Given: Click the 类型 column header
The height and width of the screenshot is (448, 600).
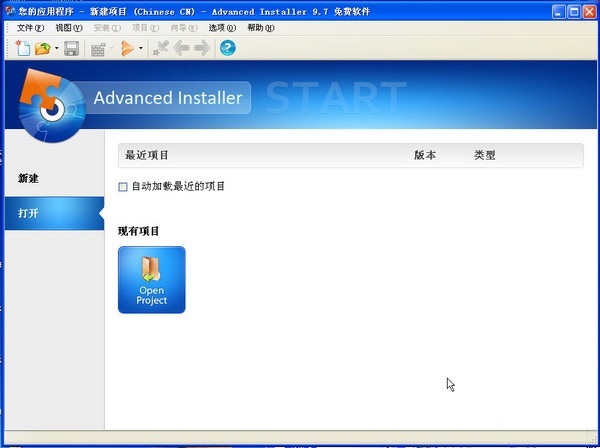Looking at the screenshot, I should pos(484,155).
